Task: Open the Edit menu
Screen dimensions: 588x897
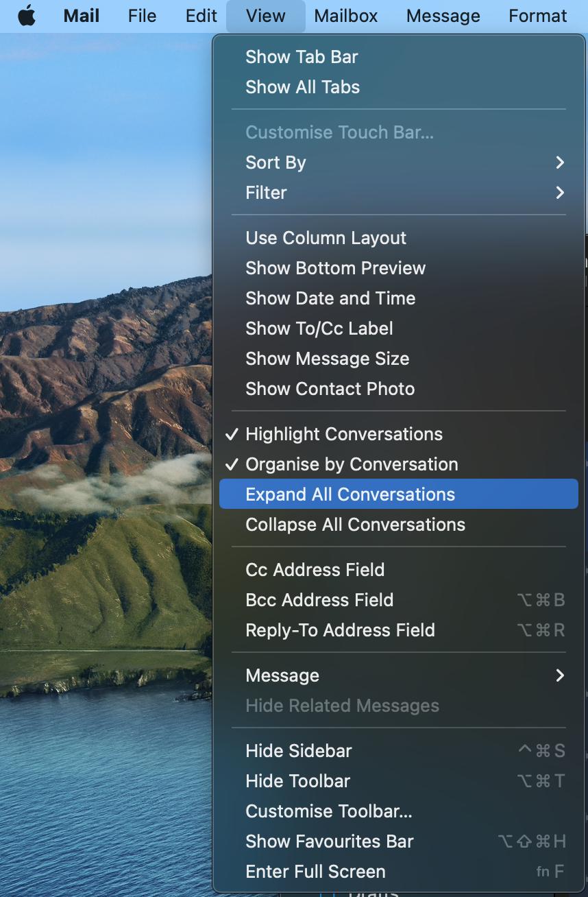Action: 201,16
